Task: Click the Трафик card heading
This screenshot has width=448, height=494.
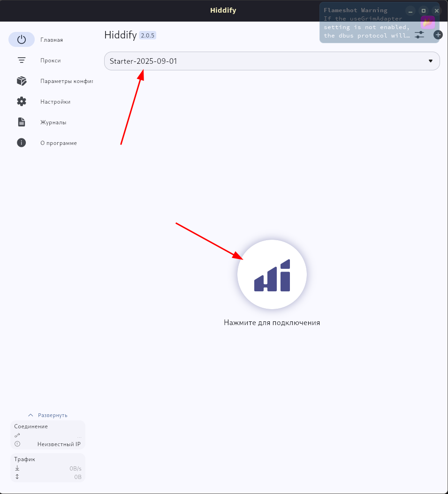Action: (x=24, y=459)
